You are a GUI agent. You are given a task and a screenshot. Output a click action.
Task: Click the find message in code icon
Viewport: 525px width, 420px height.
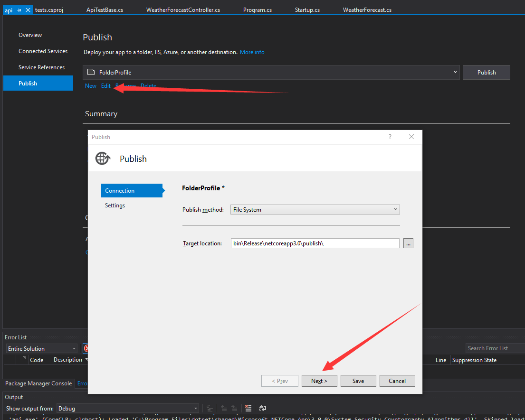pyautogui.click(x=210, y=408)
